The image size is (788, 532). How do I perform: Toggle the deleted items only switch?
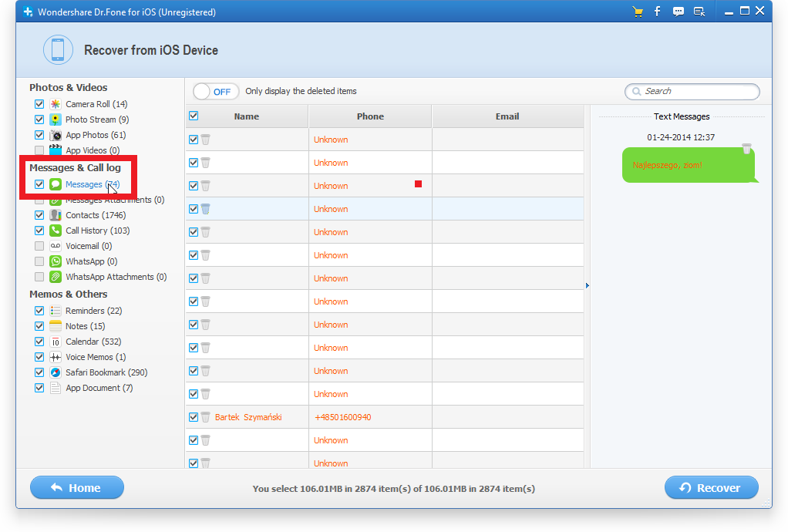point(216,92)
